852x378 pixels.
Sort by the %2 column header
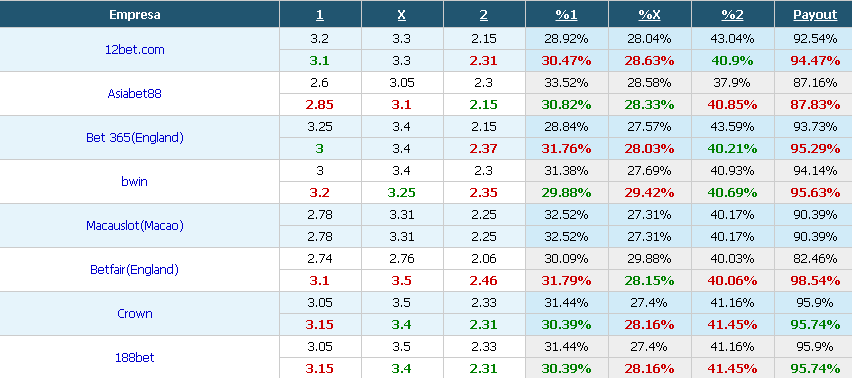coord(732,15)
